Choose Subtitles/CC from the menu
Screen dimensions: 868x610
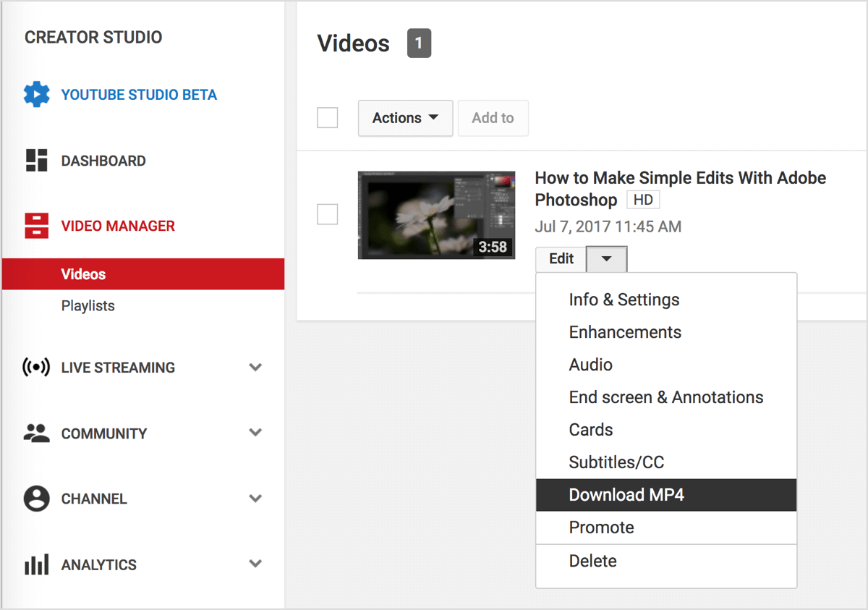pyautogui.click(x=666, y=462)
